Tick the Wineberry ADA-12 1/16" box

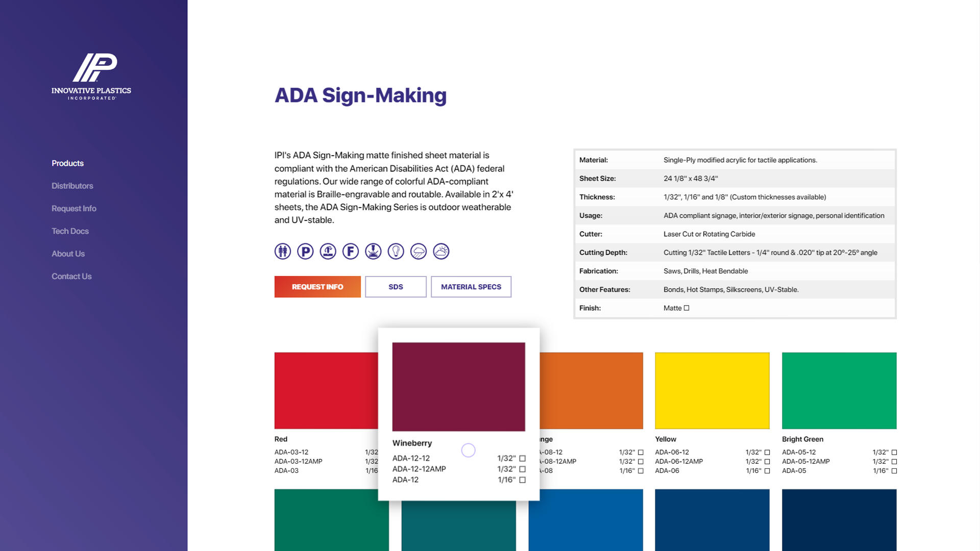[x=522, y=480]
